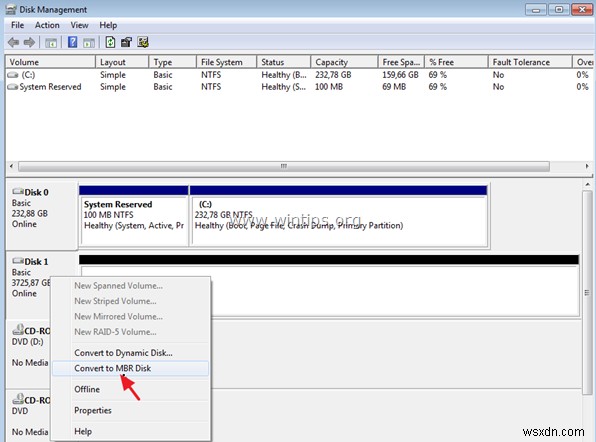596x442 pixels.
Task: Click the volume list horizontal scrollbar thumb
Action: click(x=284, y=166)
